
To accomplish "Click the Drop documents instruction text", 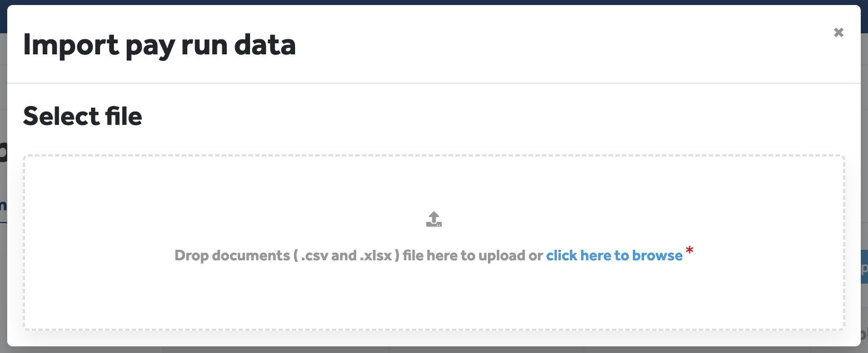I will (x=359, y=255).
